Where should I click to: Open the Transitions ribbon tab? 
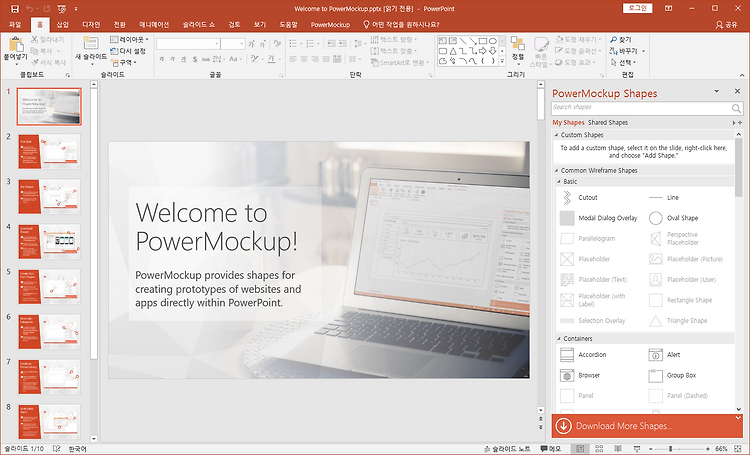click(x=120, y=25)
